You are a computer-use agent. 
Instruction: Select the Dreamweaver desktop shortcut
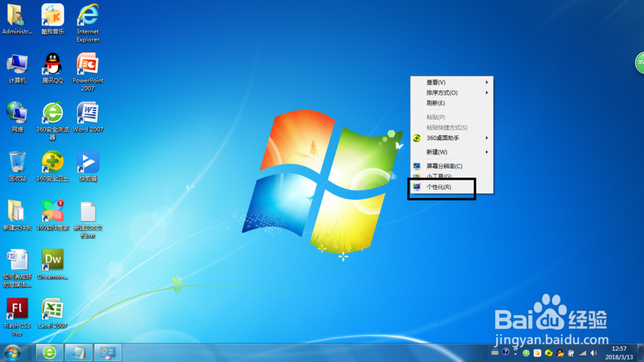53,265
